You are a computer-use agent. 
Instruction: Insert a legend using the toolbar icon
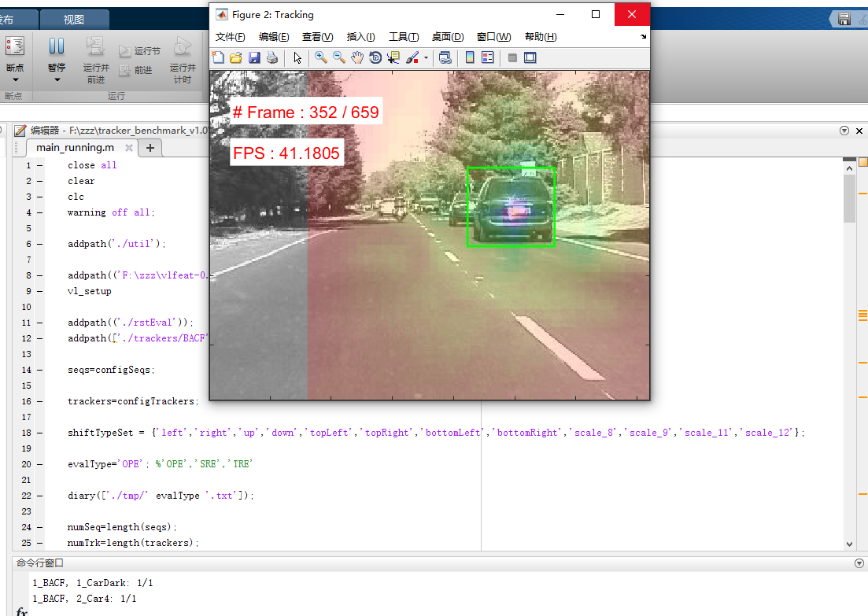coord(487,57)
